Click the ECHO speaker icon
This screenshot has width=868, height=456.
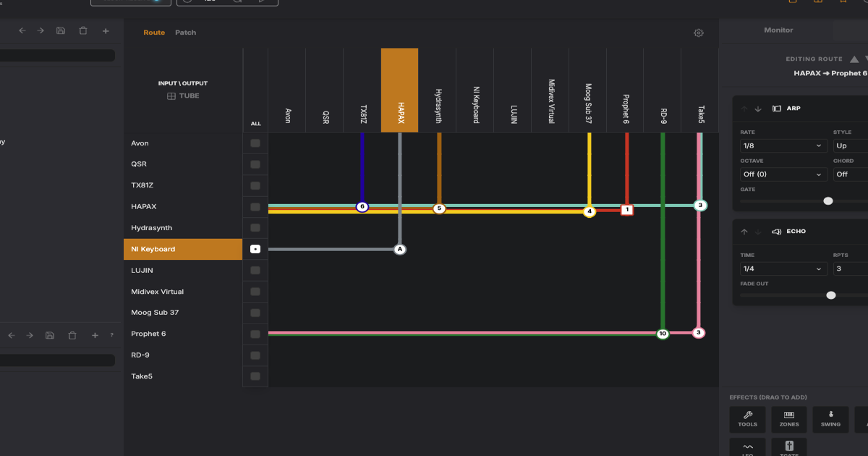coord(777,232)
